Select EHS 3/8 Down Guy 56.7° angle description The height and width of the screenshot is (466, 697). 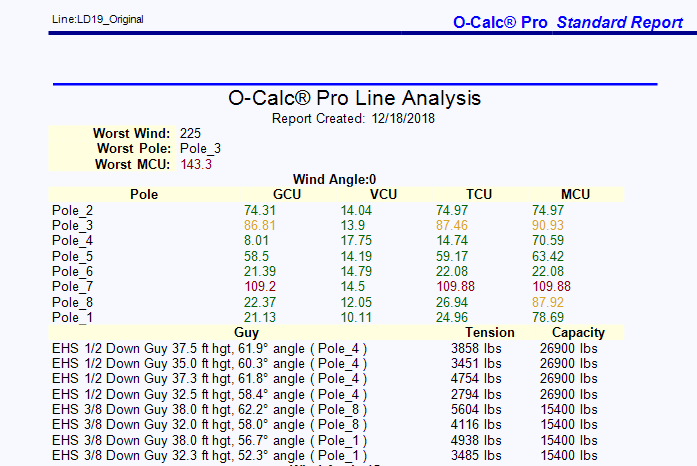tap(209, 441)
